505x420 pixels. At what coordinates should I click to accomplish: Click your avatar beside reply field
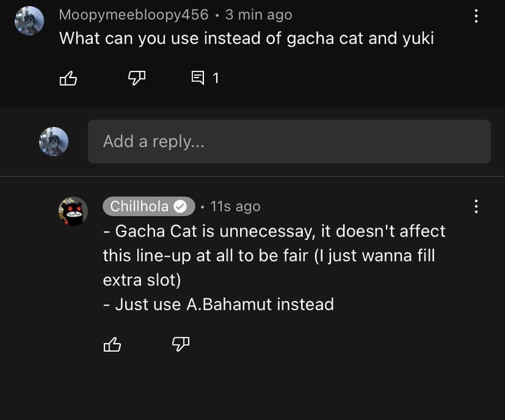coord(54,142)
